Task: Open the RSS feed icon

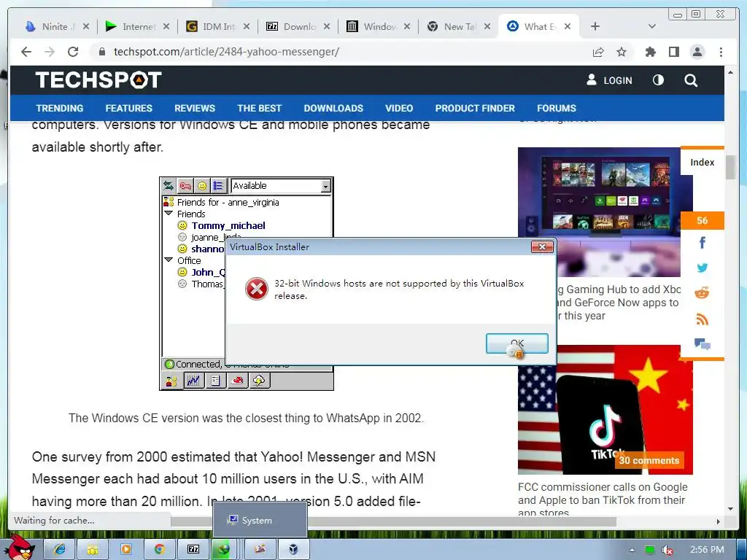Action: [x=703, y=319]
